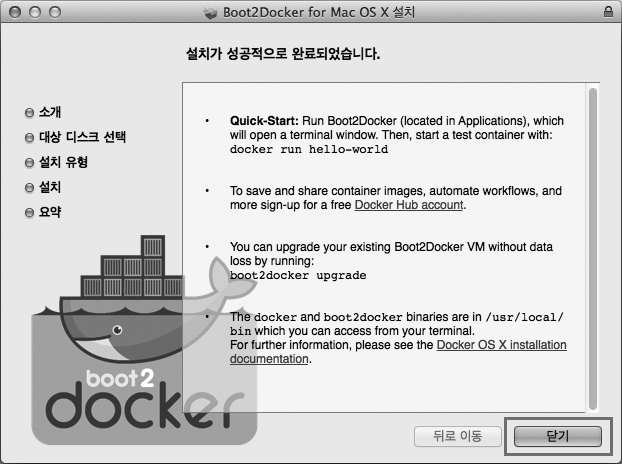The height and width of the screenshot is (464, 622).
Task: Click the lock icon in title bar
Action: 608,12
